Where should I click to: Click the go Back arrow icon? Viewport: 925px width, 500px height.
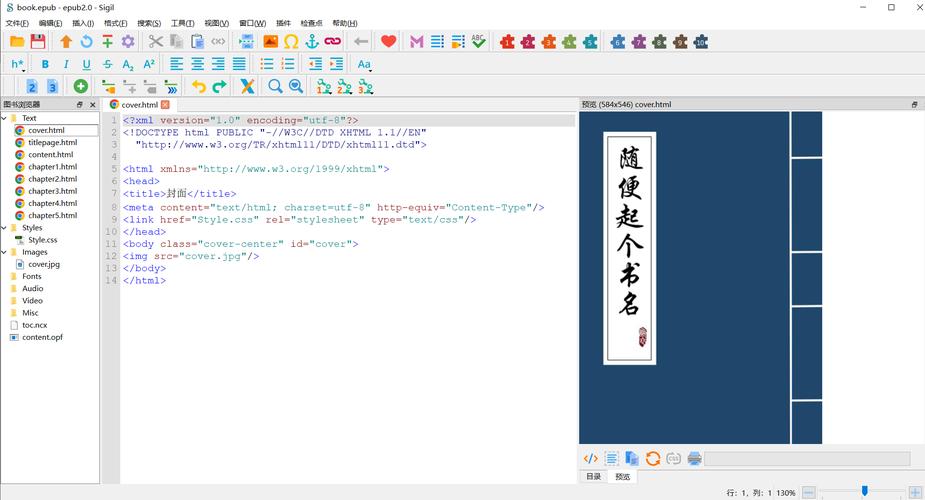360,41
